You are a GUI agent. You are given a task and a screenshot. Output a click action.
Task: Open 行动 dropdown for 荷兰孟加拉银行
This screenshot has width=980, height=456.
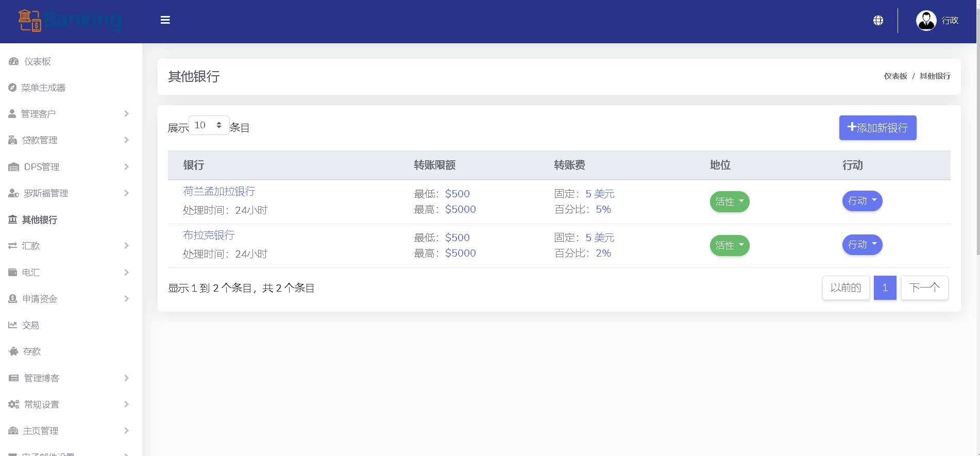[862, 201]
